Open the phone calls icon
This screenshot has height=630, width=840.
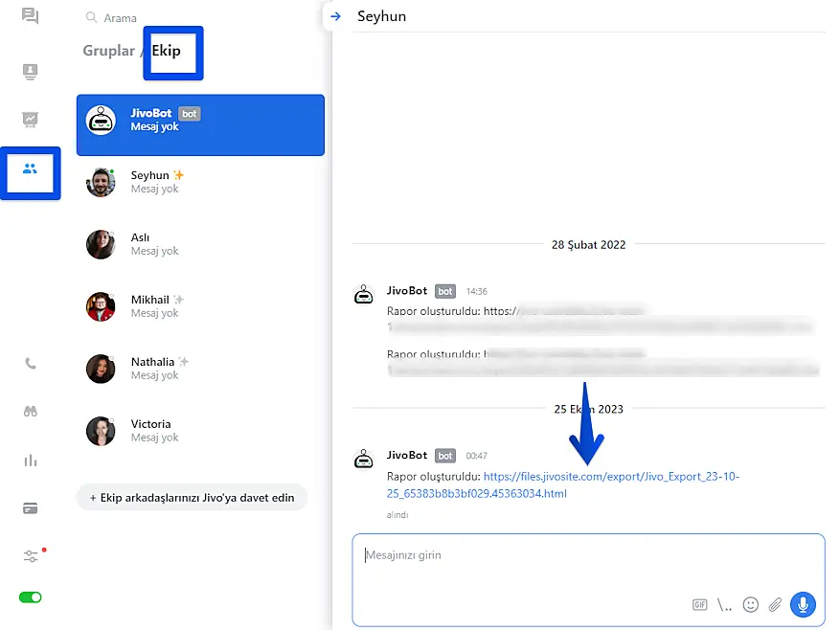(31, 363)
